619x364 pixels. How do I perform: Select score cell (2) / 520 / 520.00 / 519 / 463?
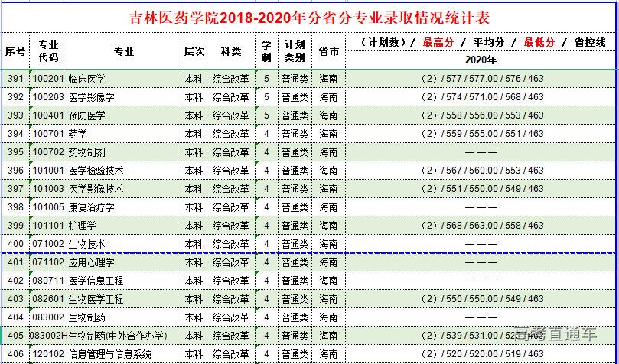point(481,354)
